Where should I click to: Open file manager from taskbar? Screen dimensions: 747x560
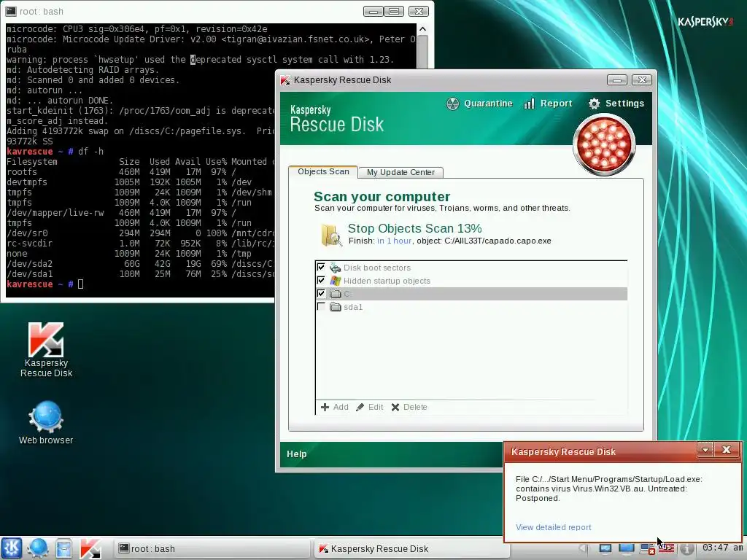[63, 548]
